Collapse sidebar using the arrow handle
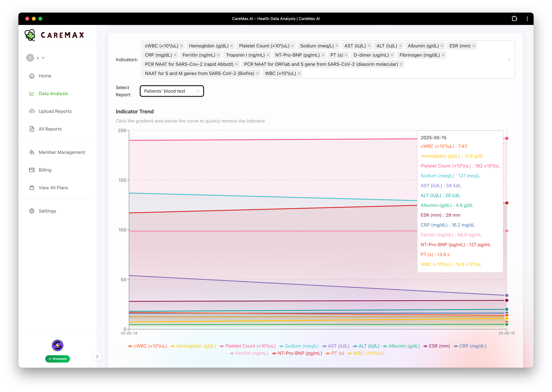The width and height of the screenshot is (552, 392). pyautogui.click(x=97, y=357)
